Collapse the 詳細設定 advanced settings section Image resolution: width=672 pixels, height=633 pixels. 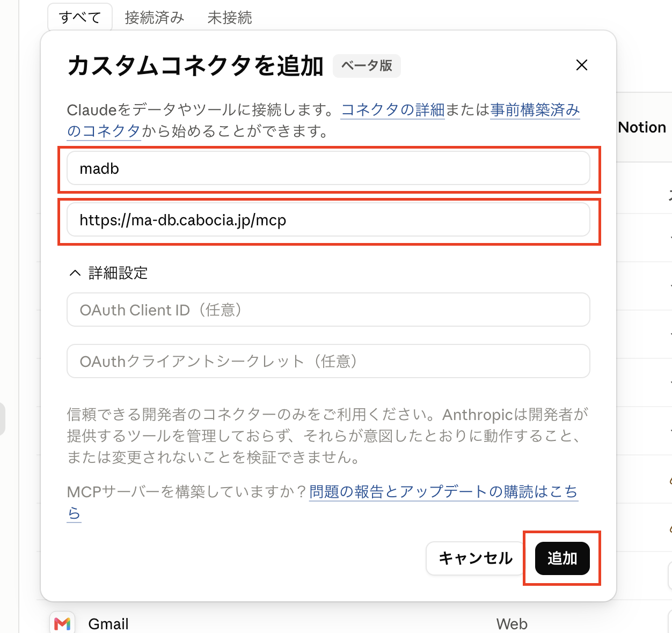point(108,273)
